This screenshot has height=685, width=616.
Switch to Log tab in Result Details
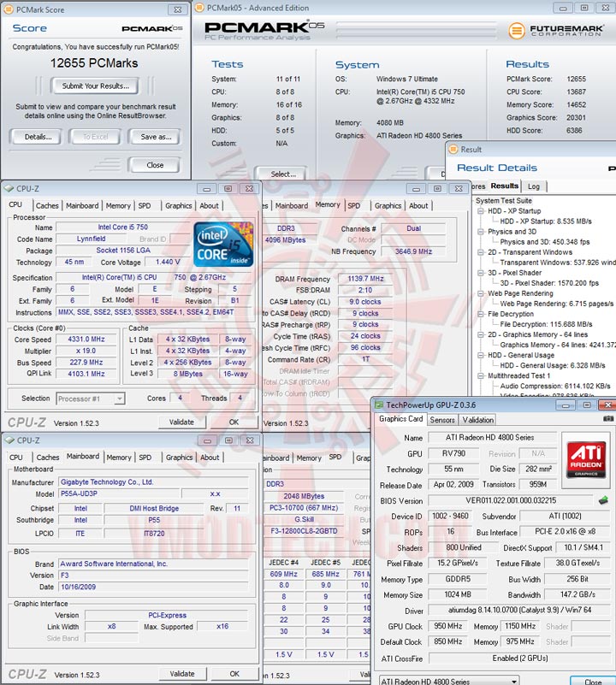pyautogui.click(x=533, y=186)
